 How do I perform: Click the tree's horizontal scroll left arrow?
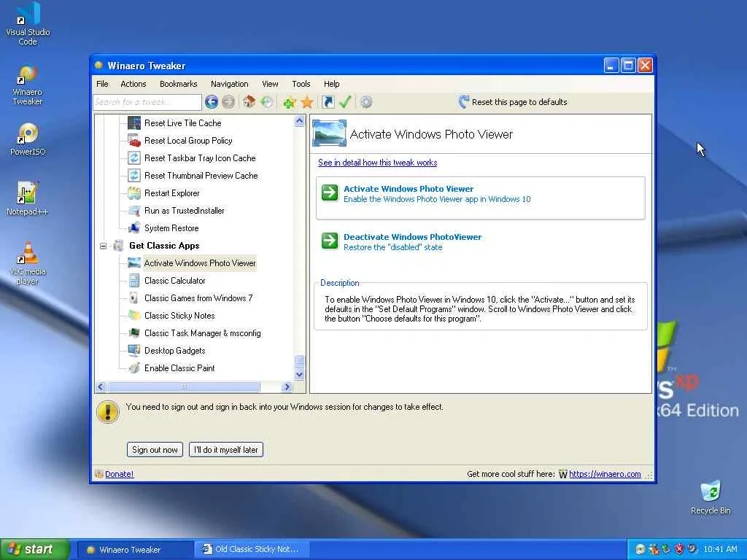click(x=101, y=386)
